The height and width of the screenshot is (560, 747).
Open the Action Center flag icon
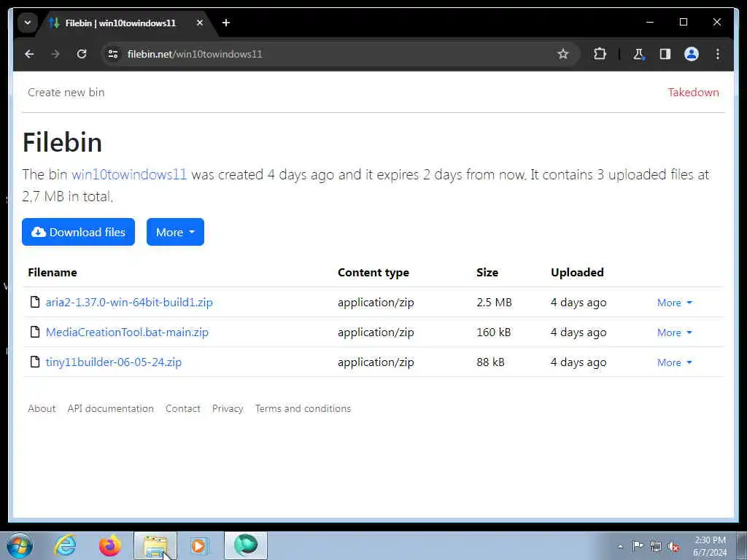click(638, 545)
